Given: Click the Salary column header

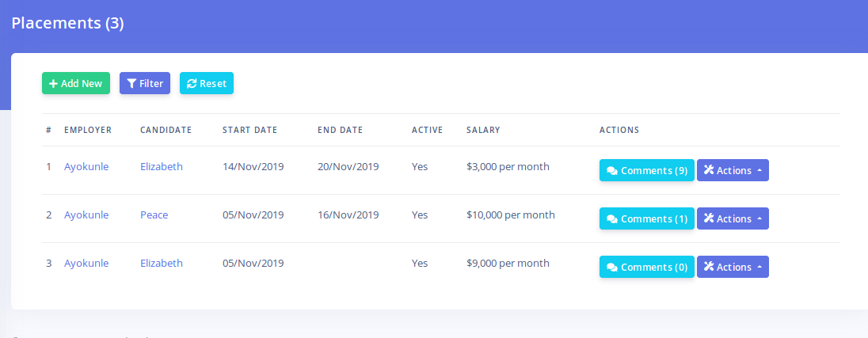Looking at the screenshot, I should click(x=483, y=130).
